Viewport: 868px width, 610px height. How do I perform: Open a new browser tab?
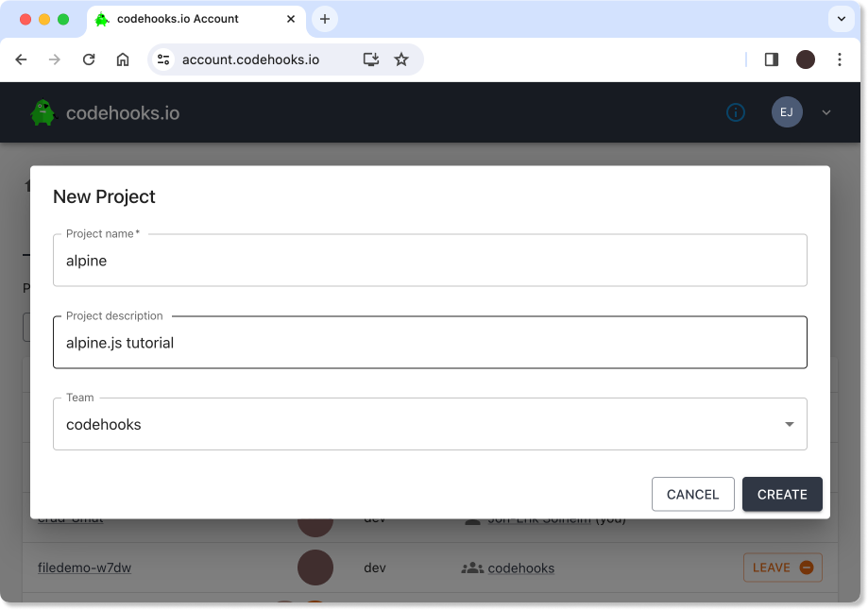[x=325, y=19]
